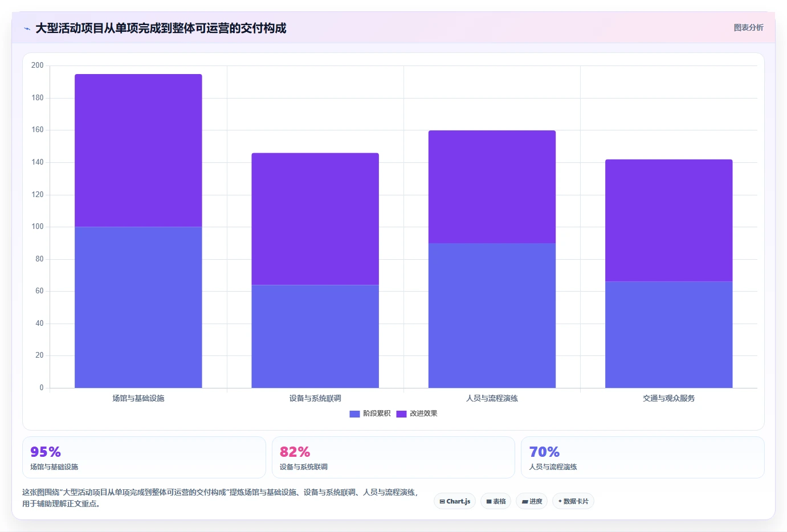Click the purple bar segment of 设备与系统联调
This screenshot has height=532, width=787.
[x=315, y=219]
